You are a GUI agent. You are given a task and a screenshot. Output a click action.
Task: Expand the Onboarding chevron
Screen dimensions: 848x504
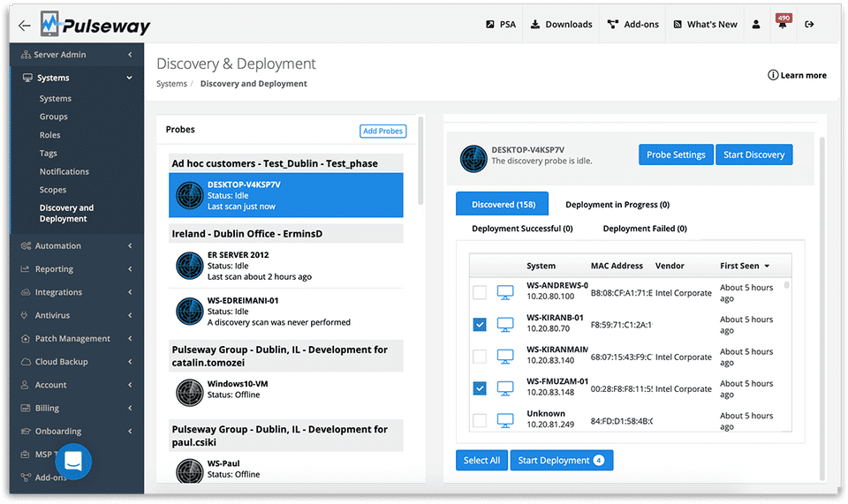tap(130, 431)
